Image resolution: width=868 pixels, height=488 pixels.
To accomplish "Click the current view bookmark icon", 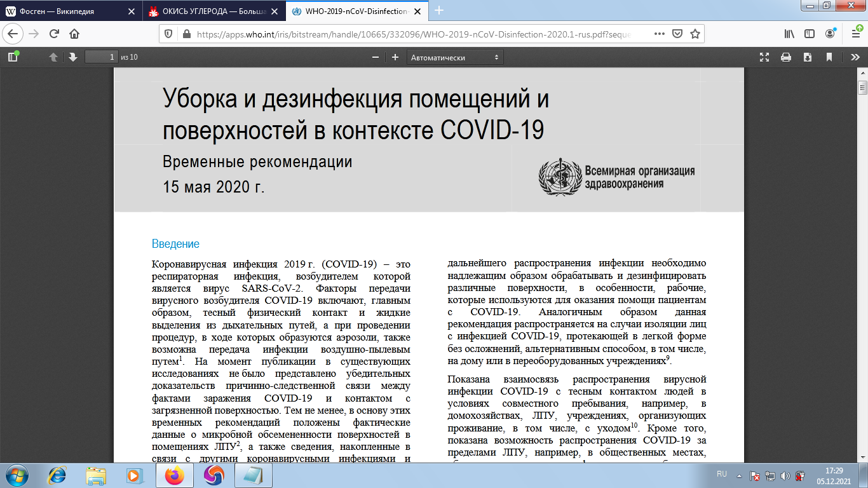I will pos(829,57).
